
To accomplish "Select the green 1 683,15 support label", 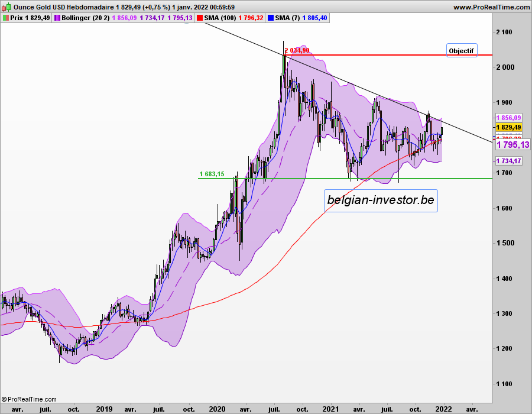I will pos(212,174).
